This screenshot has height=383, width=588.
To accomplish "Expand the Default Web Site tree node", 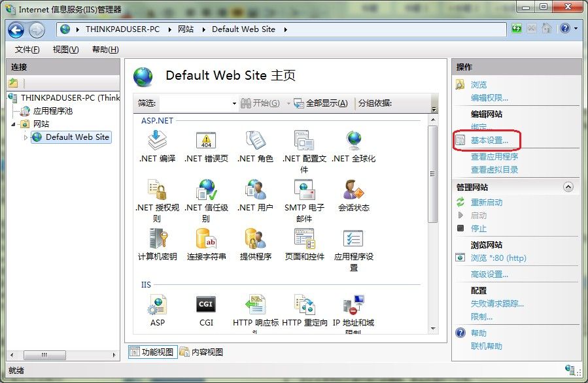I will coord(26,137).
